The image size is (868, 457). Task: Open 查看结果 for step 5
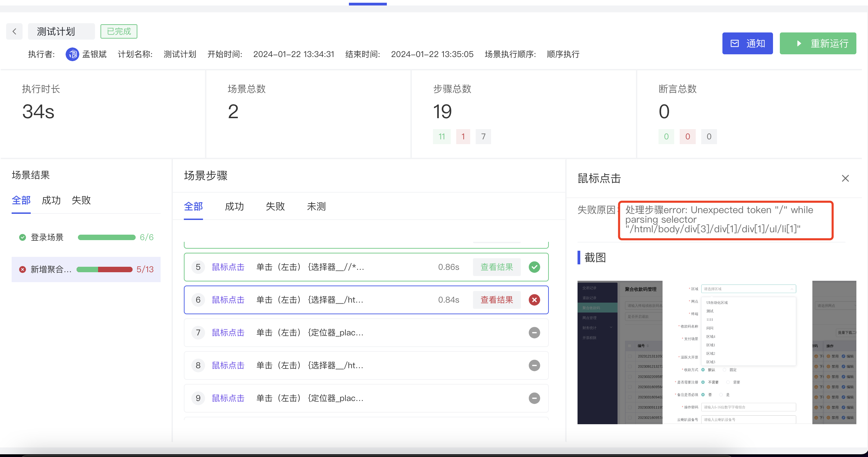497,267
